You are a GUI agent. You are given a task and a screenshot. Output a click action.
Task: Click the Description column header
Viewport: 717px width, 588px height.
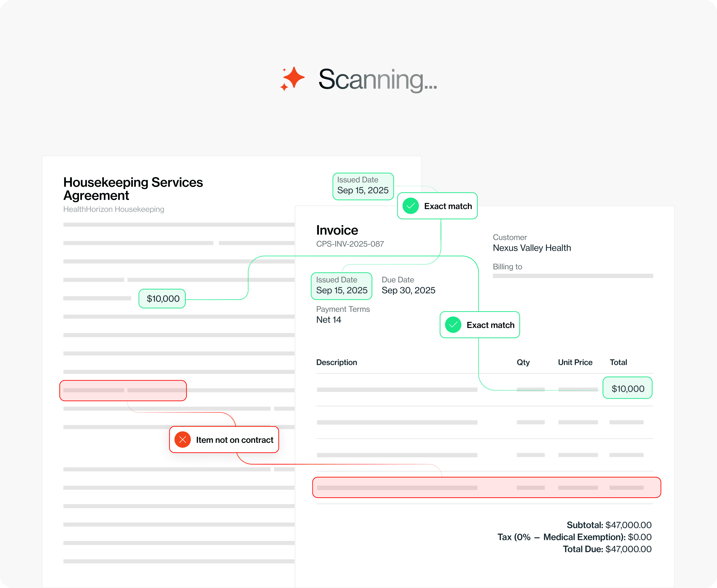336,362
